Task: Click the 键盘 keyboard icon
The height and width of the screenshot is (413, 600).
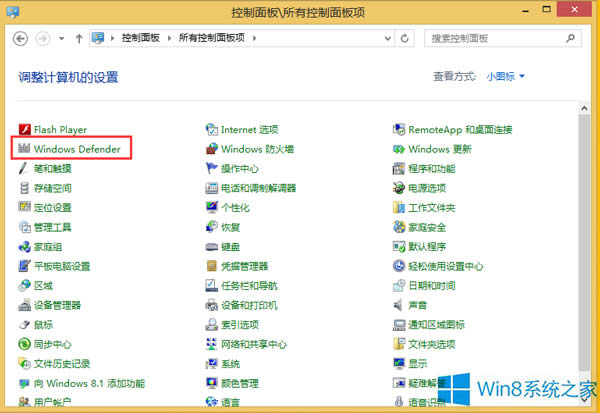Action: click(x=212, y=247)
